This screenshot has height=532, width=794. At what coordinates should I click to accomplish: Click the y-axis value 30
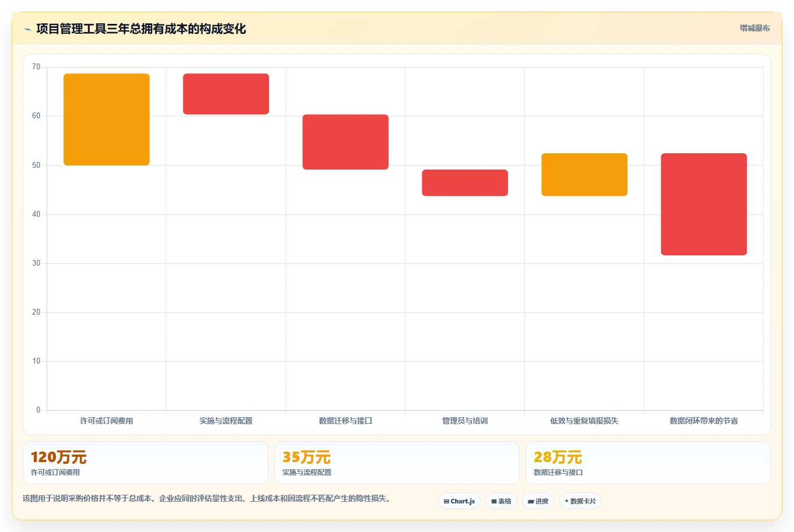click(x=36, y=263)
